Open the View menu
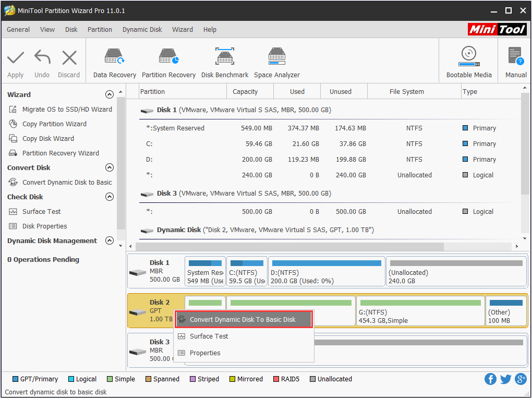This screenshot has width=532, height=398. point(47,30)
